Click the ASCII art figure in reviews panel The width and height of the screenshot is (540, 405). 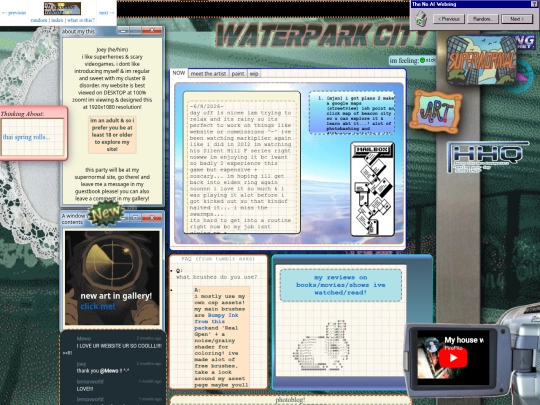click(321, 346)
